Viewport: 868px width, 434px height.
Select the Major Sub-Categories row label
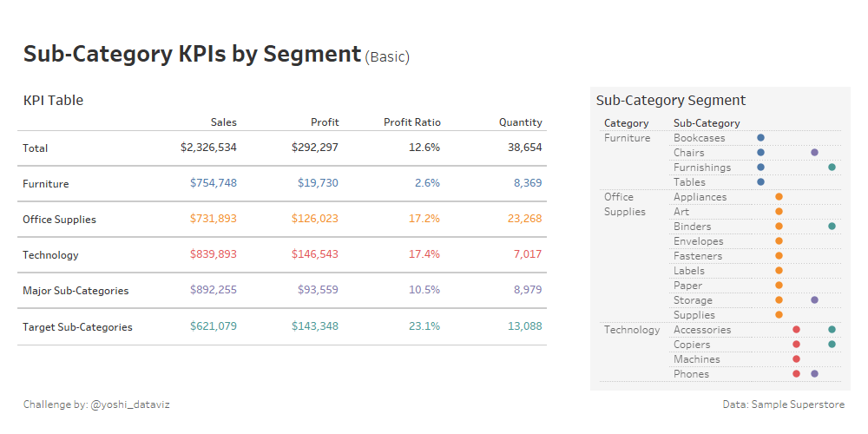click(76, 291)
